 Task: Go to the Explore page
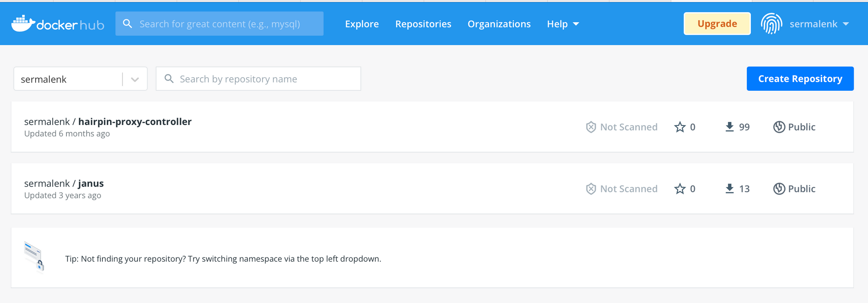[x=362, y=24]
